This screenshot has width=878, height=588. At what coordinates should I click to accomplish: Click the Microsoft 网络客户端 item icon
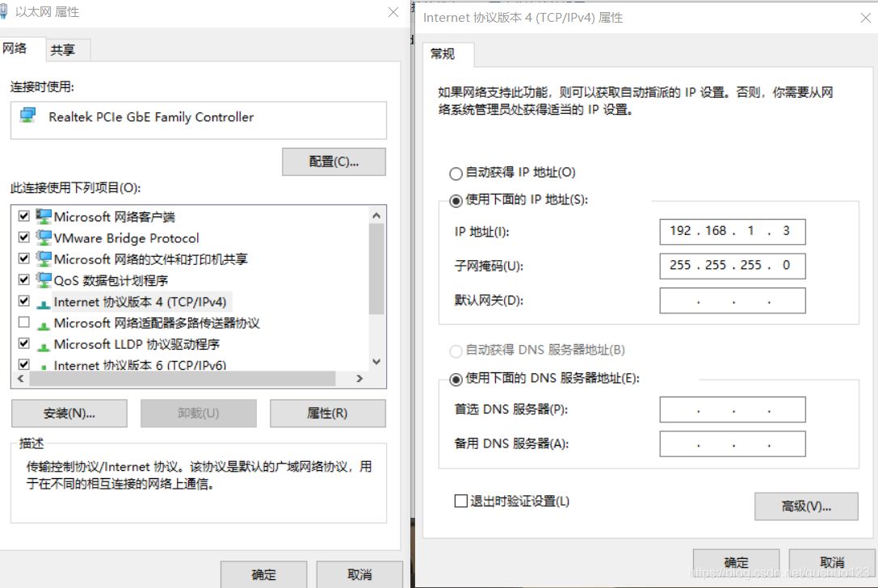44,216
